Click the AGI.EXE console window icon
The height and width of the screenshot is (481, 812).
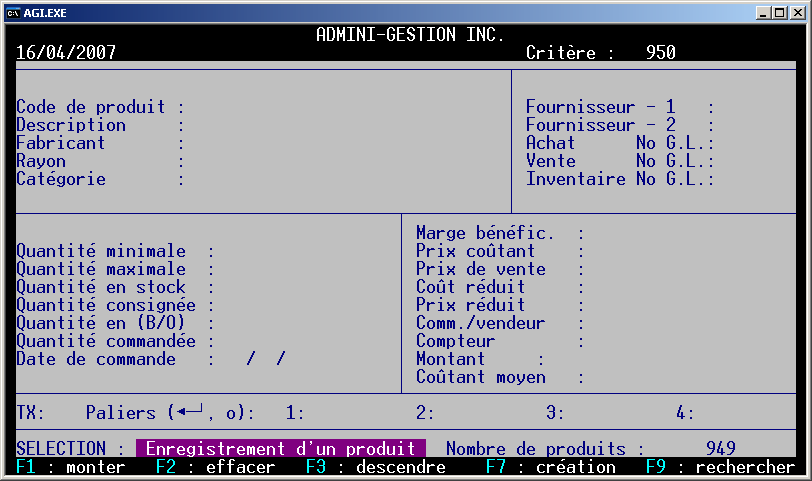(13, 12)
